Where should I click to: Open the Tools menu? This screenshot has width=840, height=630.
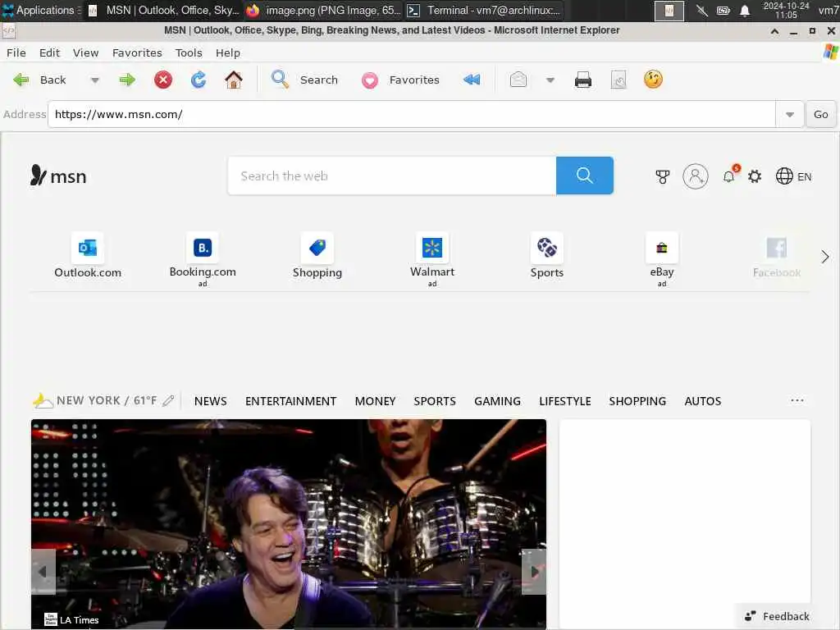coord(189,52)
